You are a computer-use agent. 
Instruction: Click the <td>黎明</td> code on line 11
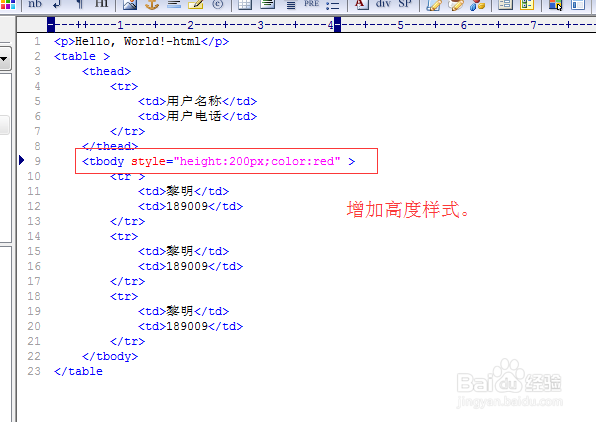[184, 191]
